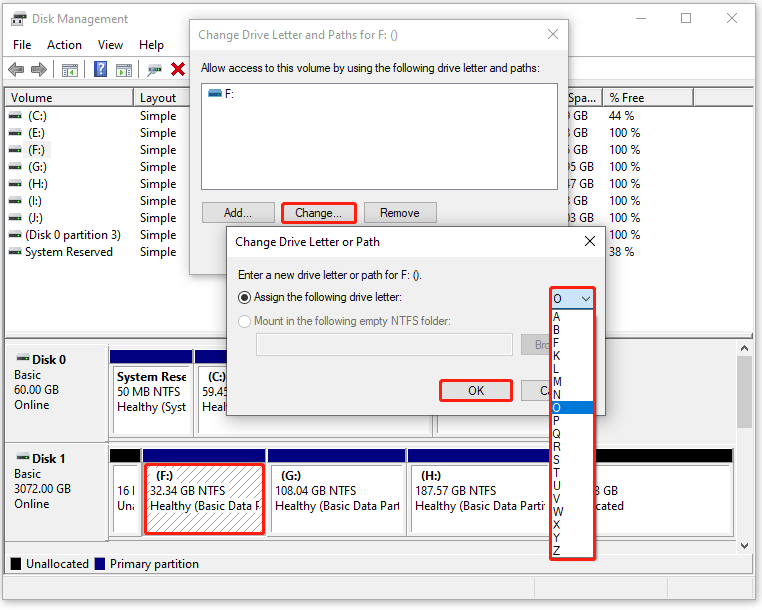Click the drive icon next to (G:) volume
762x610 pixels.
pyautogui.click(x=16, y=167)
